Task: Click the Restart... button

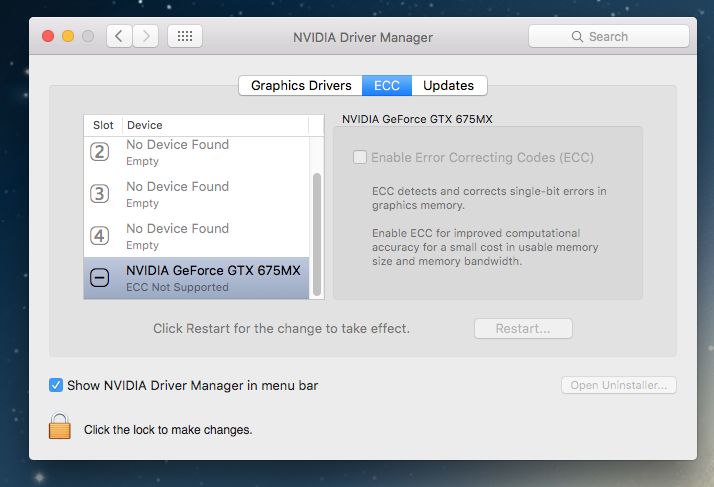Action: (x=523, y=328)
